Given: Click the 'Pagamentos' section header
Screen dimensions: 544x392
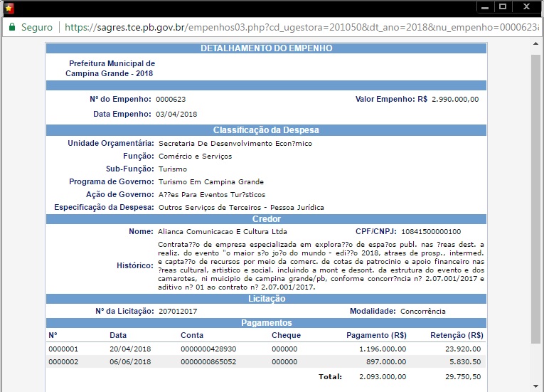Looking at the screenshot, I should pos(267,323).
